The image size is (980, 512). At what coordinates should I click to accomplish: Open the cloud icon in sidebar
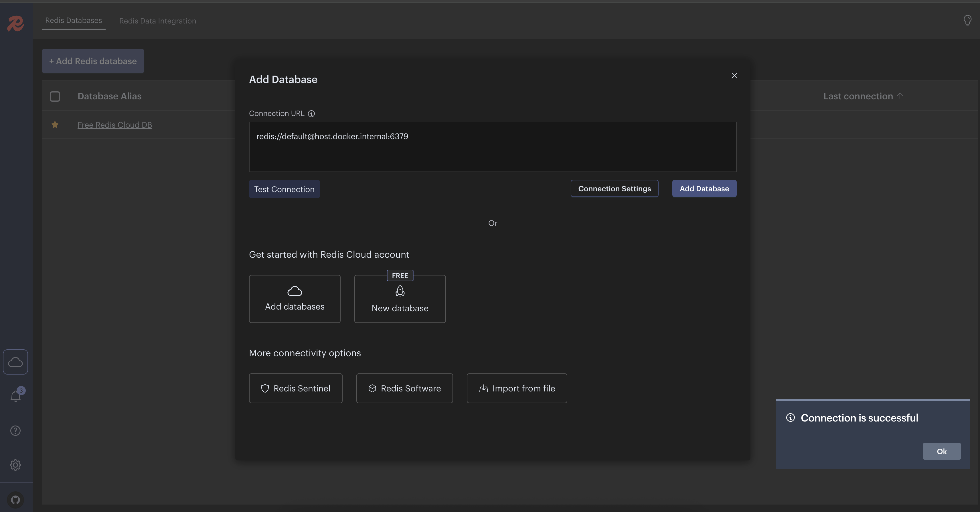point(15,362)
